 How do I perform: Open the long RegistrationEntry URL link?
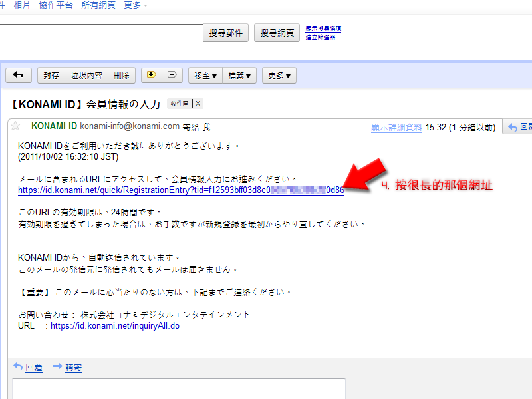click(x=181, y=190)
